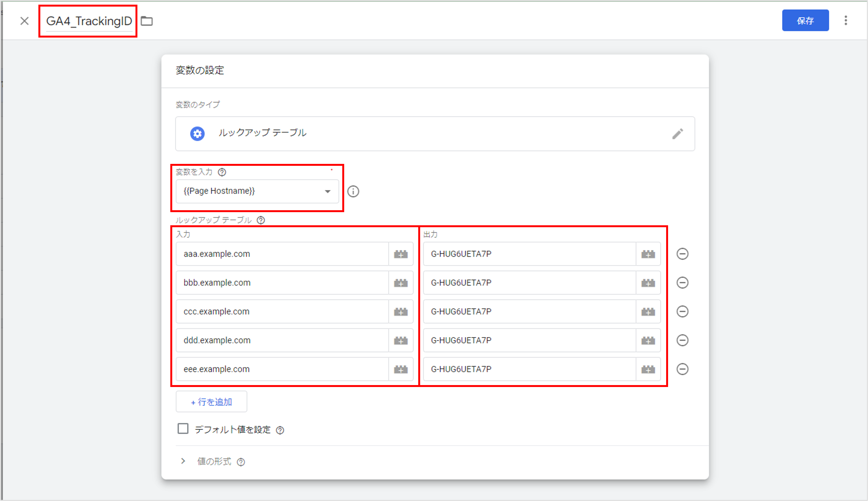Screen dimensions: 868x501
Task: Remove the aaa.example.com row with minus icon
Action: coord(682,254)
